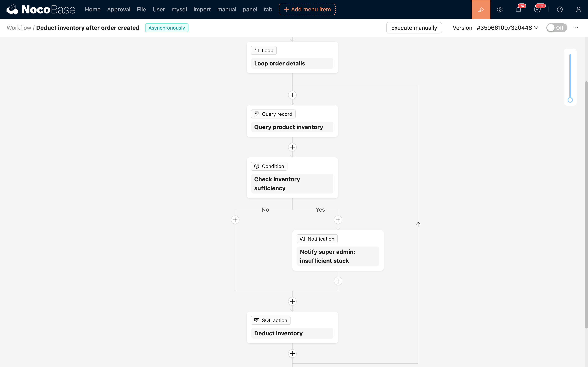Open the help question mark icon
This screenshot has height=367, width=588.
point(560,9)
